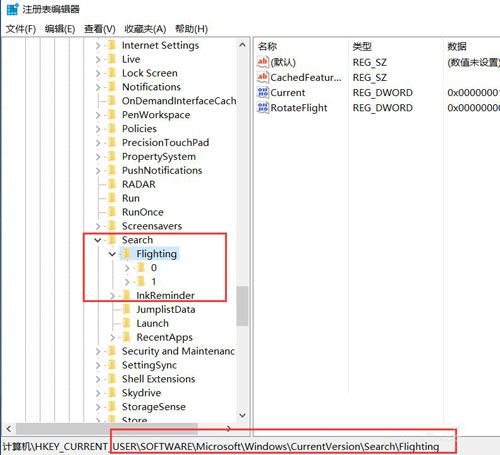The width and height of the screenshot is (500, 455).
Task: Click the Launch folder icon
Action: [126, 323]
